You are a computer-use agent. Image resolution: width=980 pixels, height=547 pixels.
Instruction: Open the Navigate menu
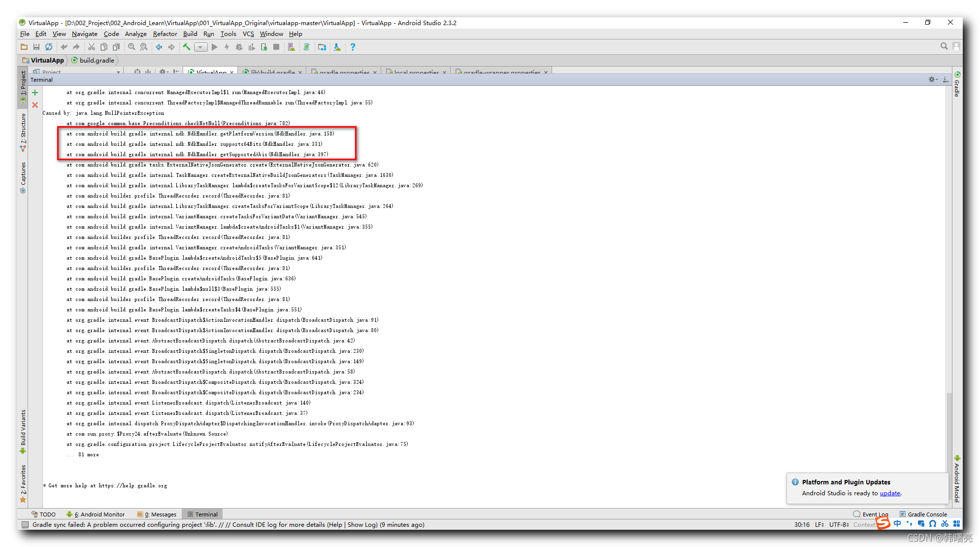point(84,34)
